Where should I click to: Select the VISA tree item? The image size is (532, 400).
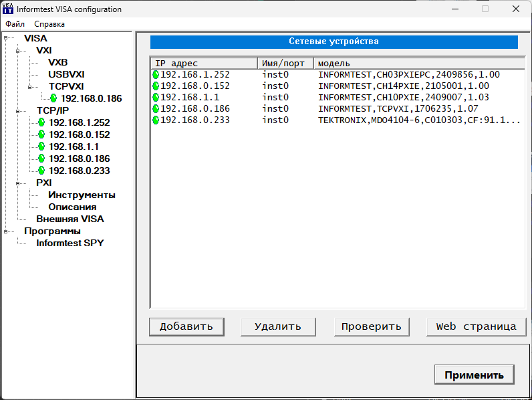pyautogui.click(x=35, y=38)
